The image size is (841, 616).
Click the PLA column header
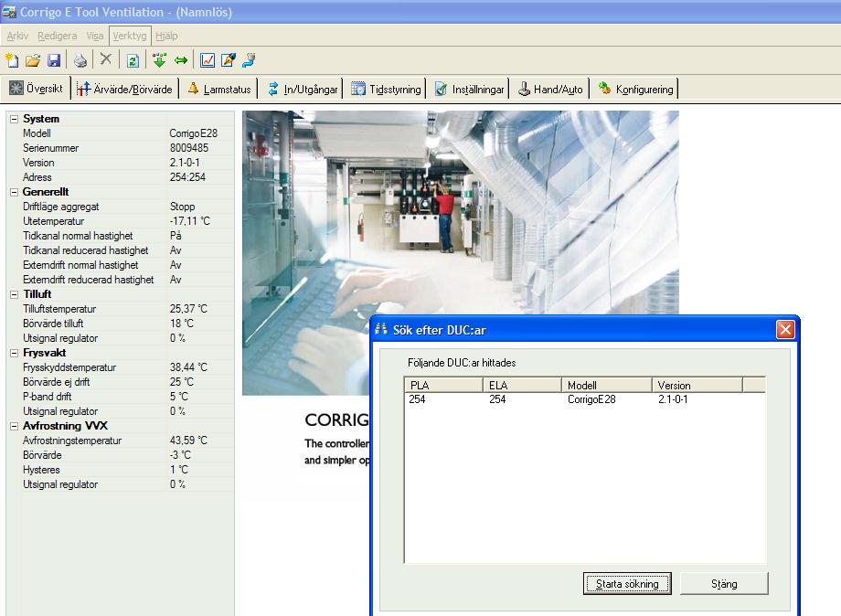point(443,385)
